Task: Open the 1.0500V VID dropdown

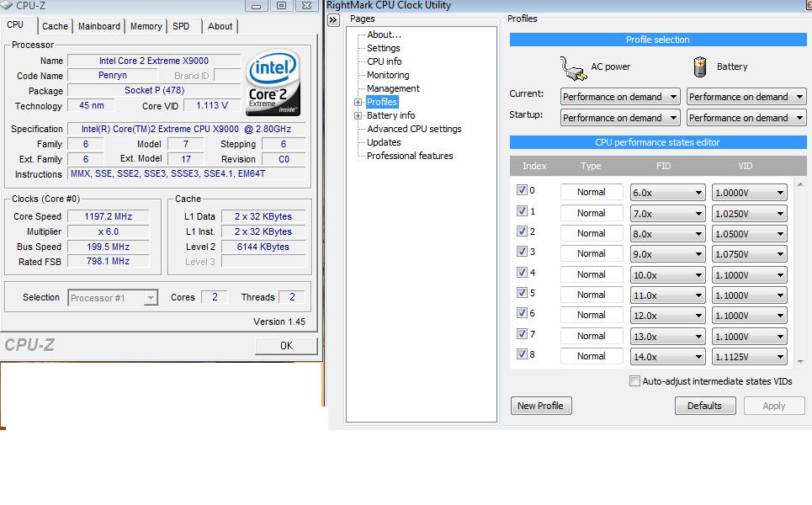Action: pyautogui.click(x=750, y=234)
